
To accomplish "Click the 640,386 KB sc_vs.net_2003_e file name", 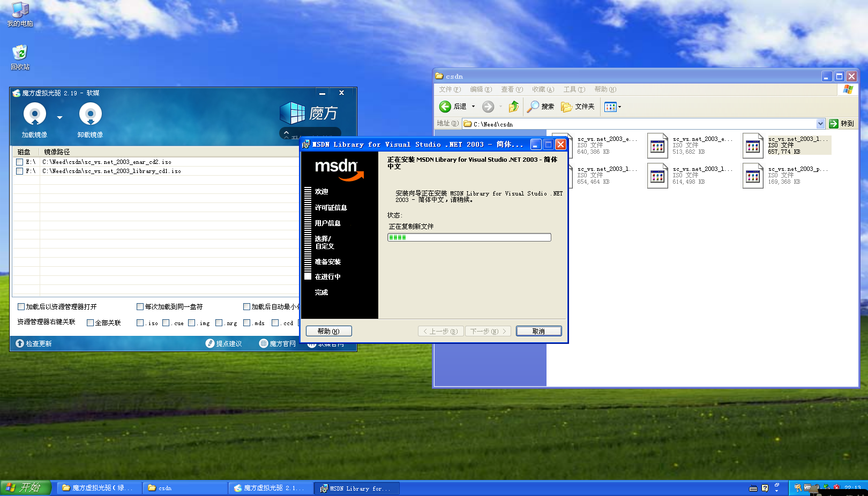I will click(x=607, y=139).
